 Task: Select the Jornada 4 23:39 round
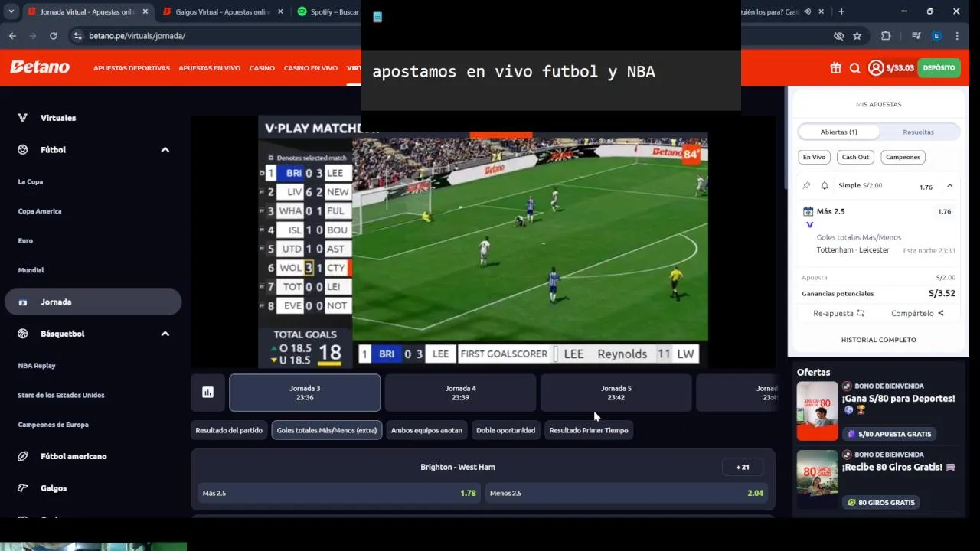pyautogui.click(x=460, y=393)
